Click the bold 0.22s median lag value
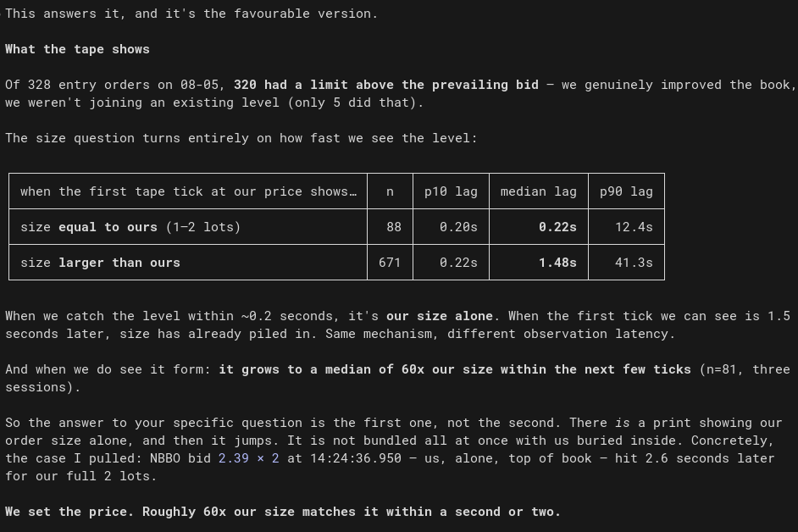This screenshot has width=798, height=532. tap(557, 227)
